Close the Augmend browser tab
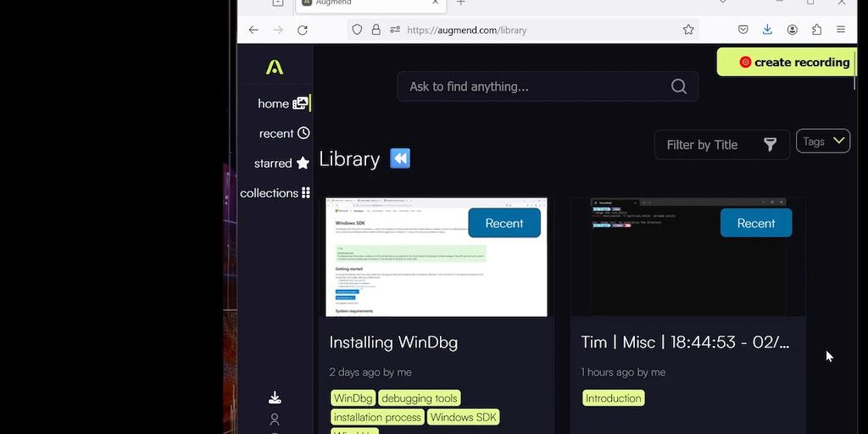Viewport: 868px width, 434px height. coord(435,3)
